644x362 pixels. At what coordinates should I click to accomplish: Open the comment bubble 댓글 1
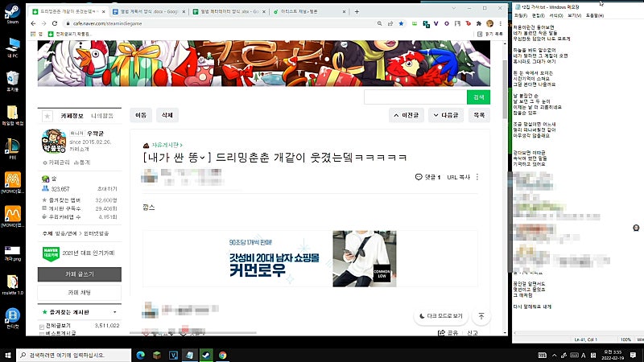point(427,177)
